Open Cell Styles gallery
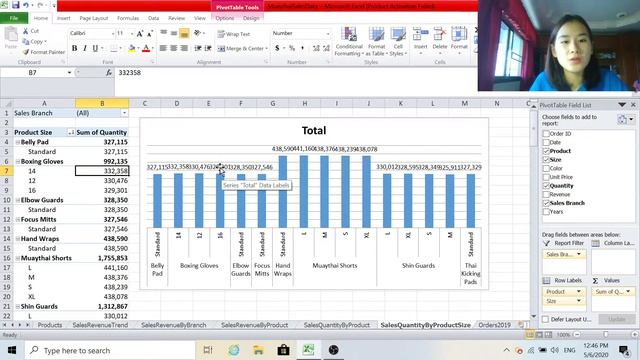 (398, 42)
